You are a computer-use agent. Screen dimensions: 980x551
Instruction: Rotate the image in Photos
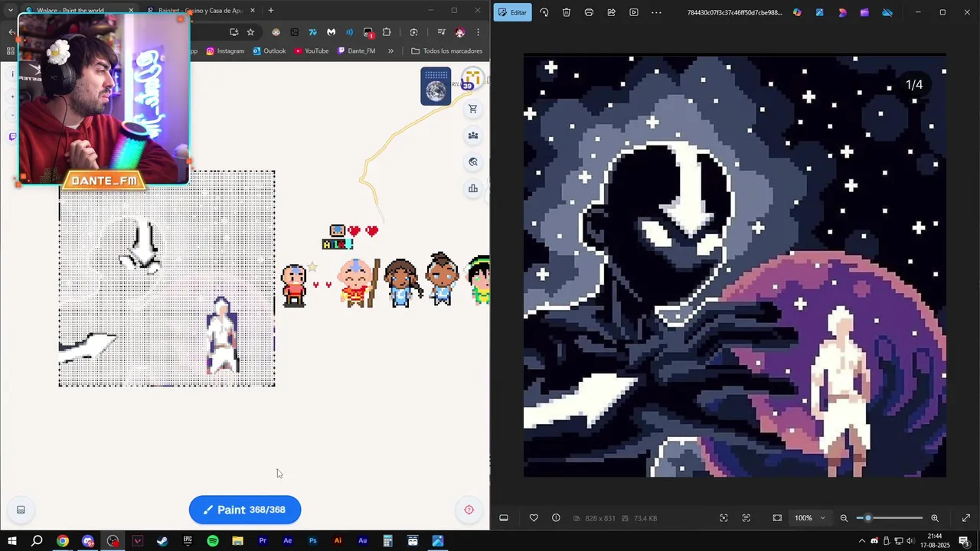(544, 12)
